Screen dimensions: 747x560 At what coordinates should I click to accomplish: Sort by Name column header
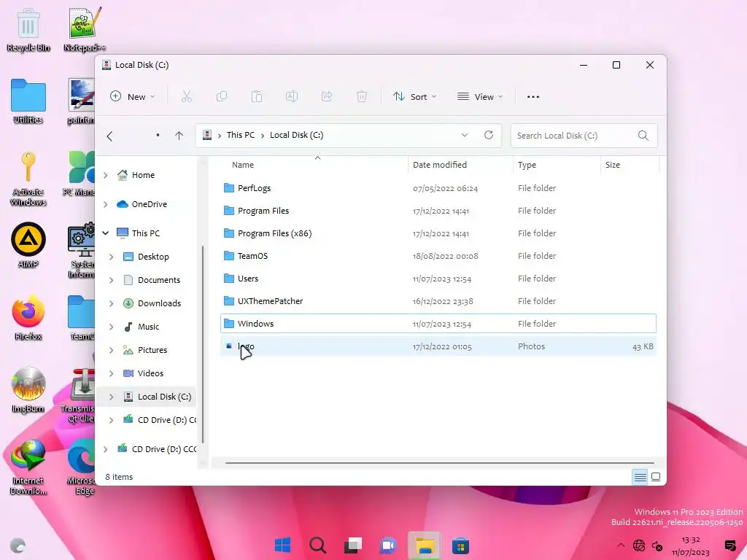pos(243,165)
